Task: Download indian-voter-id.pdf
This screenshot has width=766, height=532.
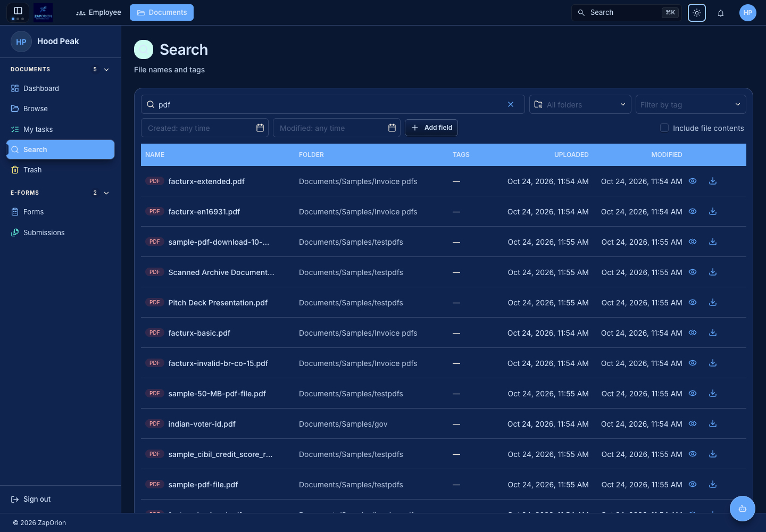Action: click(x=713, y=424)
